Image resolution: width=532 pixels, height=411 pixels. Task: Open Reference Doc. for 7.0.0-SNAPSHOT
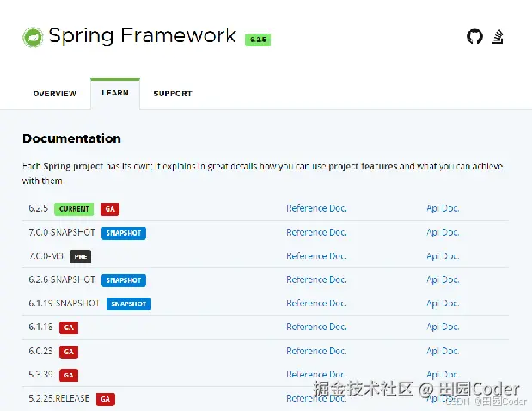[x=316, y=232]
